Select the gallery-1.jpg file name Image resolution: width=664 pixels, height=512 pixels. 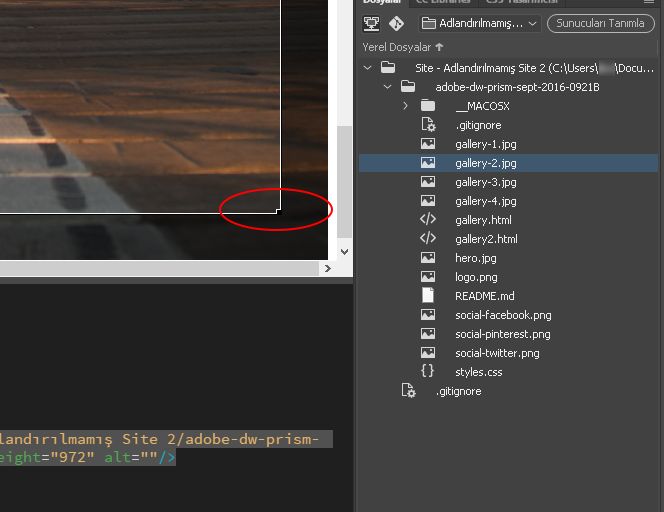click(486, 144)
